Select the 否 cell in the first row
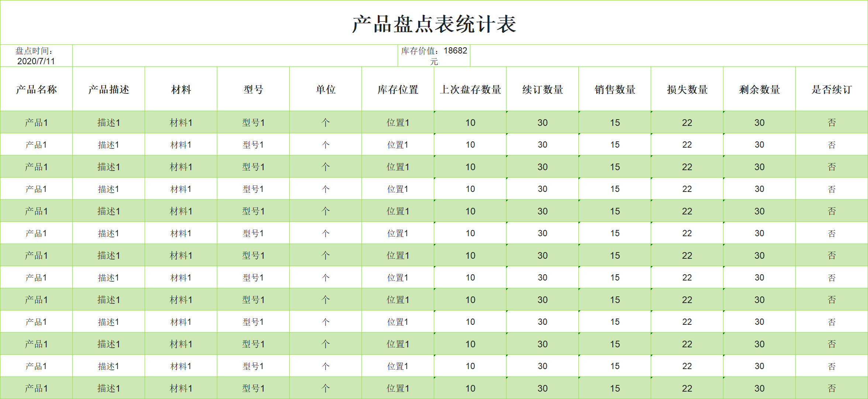This screenshot has width=868, height=399. point(832,122)
